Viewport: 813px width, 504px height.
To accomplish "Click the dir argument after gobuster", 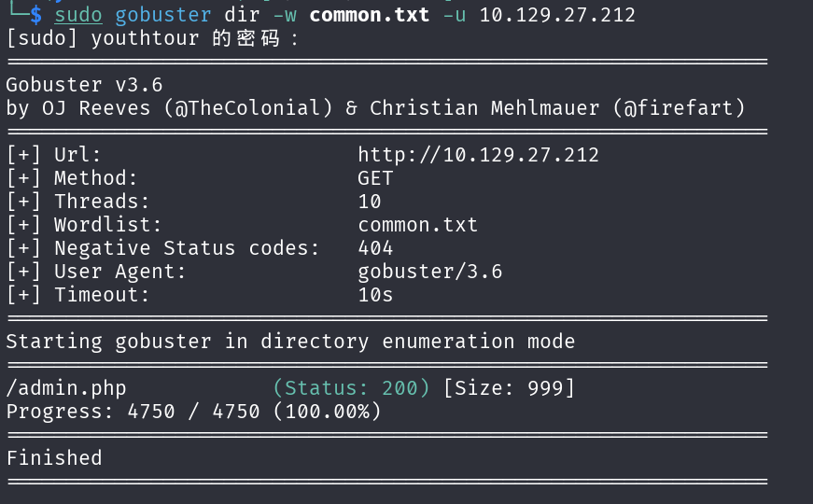I will [x=242, y=15].
